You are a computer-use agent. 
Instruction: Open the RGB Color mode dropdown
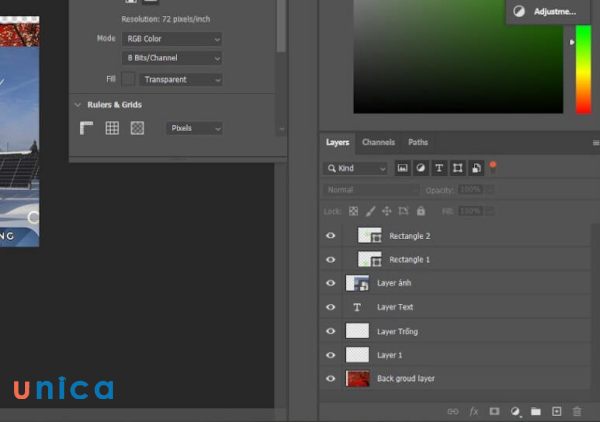(x=171, y=39)
